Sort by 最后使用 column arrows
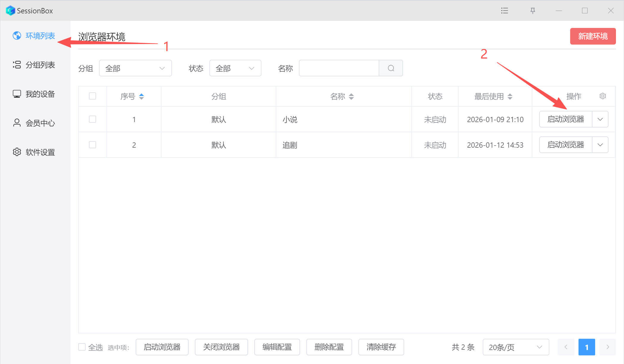This screenshot has height=364, width=624. tap(510, 96)
